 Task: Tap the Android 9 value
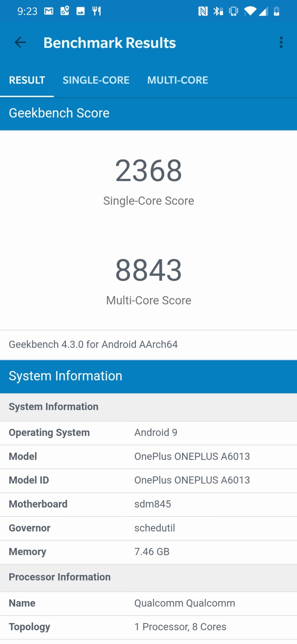(156, 432)
